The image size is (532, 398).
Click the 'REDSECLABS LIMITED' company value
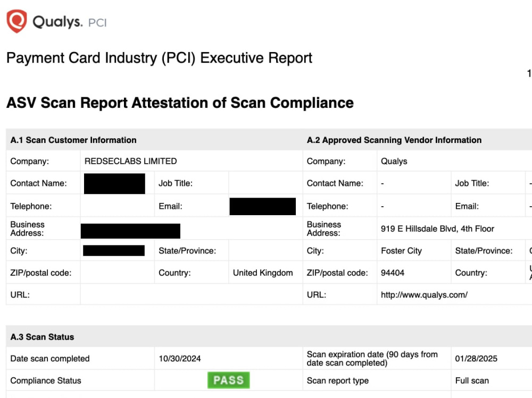click(x=131, y=161)
